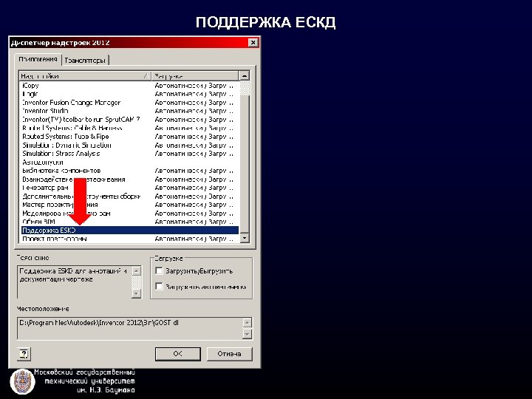Select Inventor Fusion Change Manager row
Image resolution: width=532 pixels, height=399 pixels.
129,103
